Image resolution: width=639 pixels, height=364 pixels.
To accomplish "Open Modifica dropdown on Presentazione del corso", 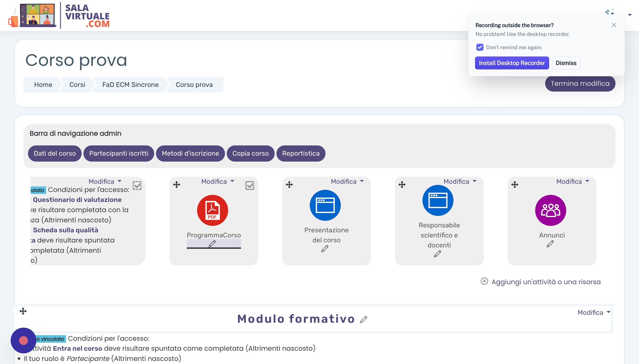I will click(x=347, y=182).
